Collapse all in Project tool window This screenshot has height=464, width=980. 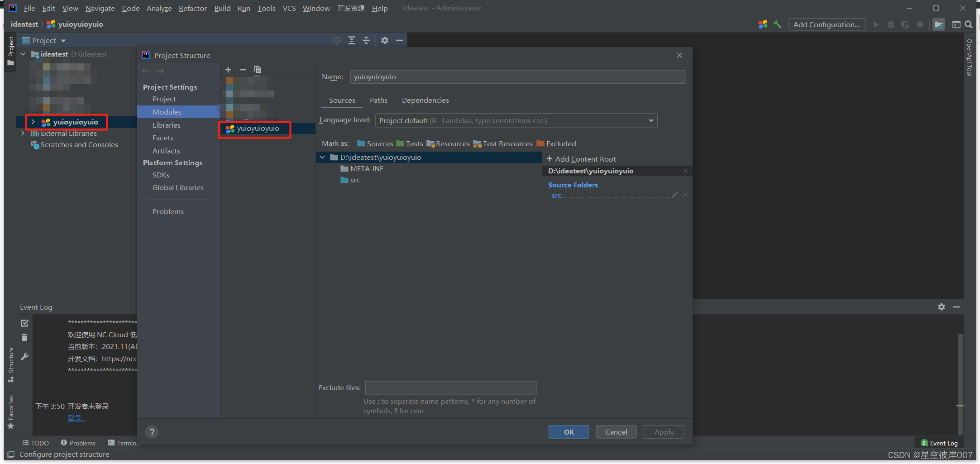pyautogui.click(x=366, y=40)
